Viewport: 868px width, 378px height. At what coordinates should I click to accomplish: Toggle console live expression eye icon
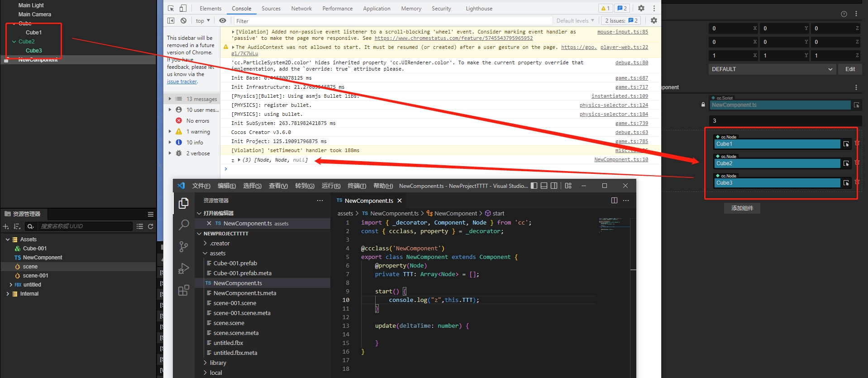(223, 20)
